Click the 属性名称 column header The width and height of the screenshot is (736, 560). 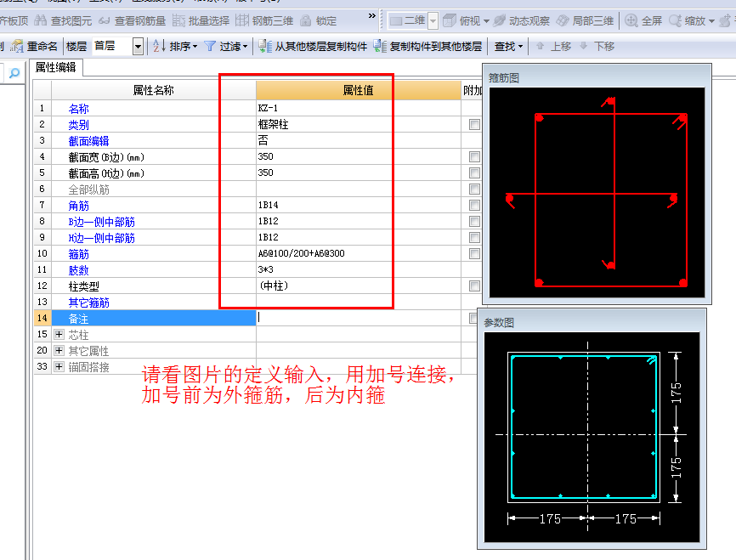(154, 90)
